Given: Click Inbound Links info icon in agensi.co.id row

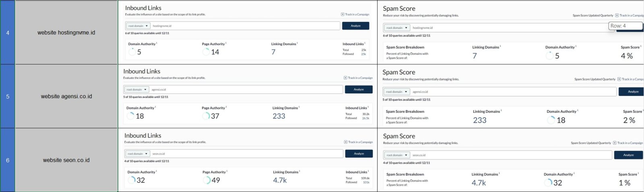Looking at the screenshot, I should click(368, 107).
